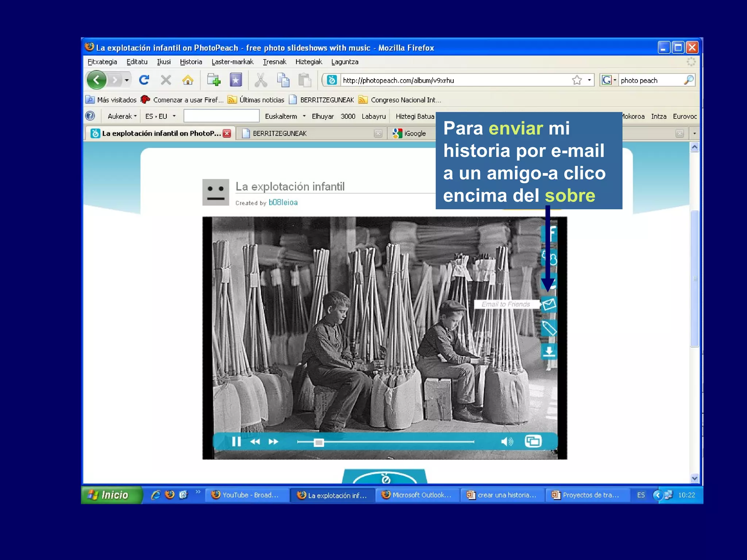The image size is (747, 560).
Task: Click the fast-forward button on the player
Action: click(274, 442)
